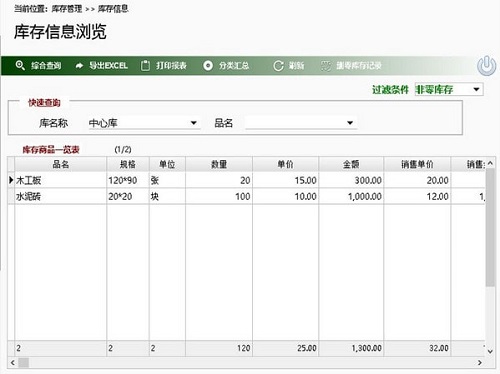Image resolution: width=500 pixels, height=374 pixels.
Task: Click the 库存信息 breadcrumb
Action: coord(113,9)
